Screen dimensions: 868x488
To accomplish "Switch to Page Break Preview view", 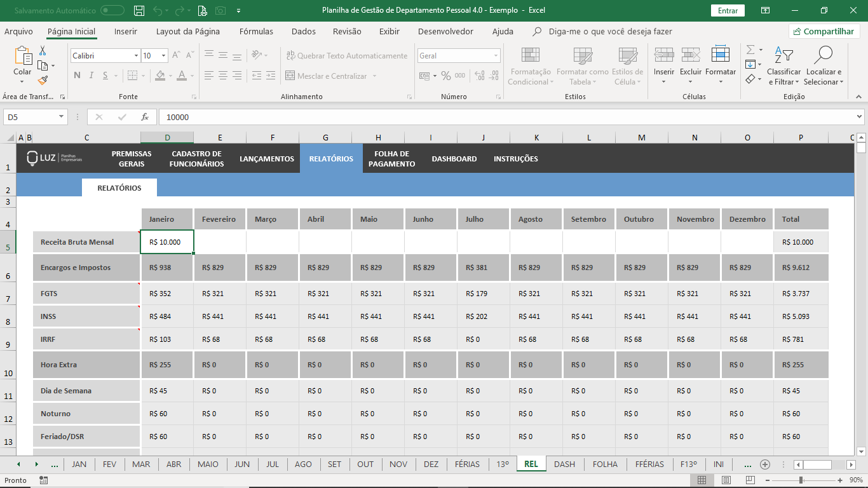I will pos(750,480).
